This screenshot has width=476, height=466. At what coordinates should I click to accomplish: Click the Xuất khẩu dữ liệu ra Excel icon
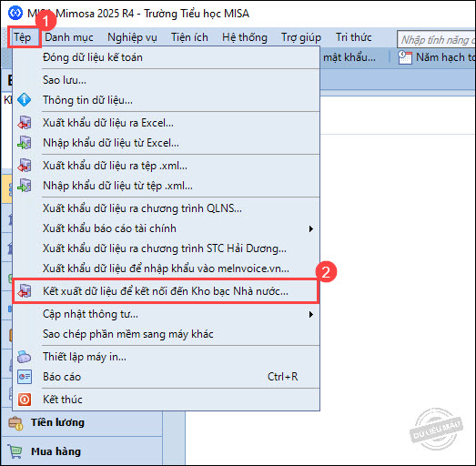(x=24, y=123)
